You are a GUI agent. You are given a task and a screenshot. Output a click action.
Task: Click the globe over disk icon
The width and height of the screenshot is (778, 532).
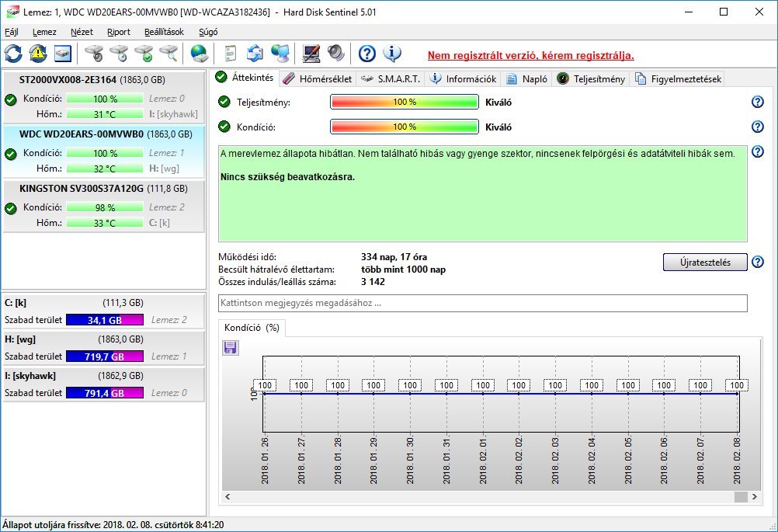[x=199, y=54]
